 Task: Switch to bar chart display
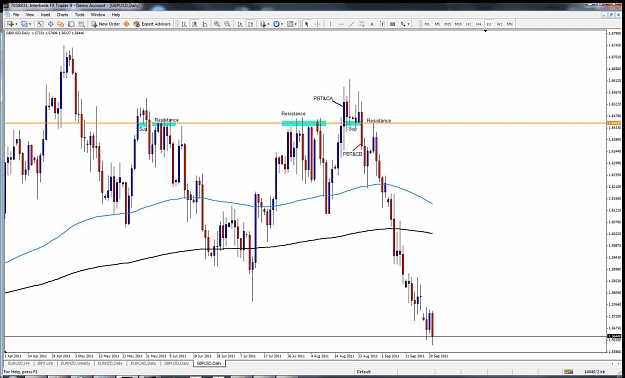184,24
